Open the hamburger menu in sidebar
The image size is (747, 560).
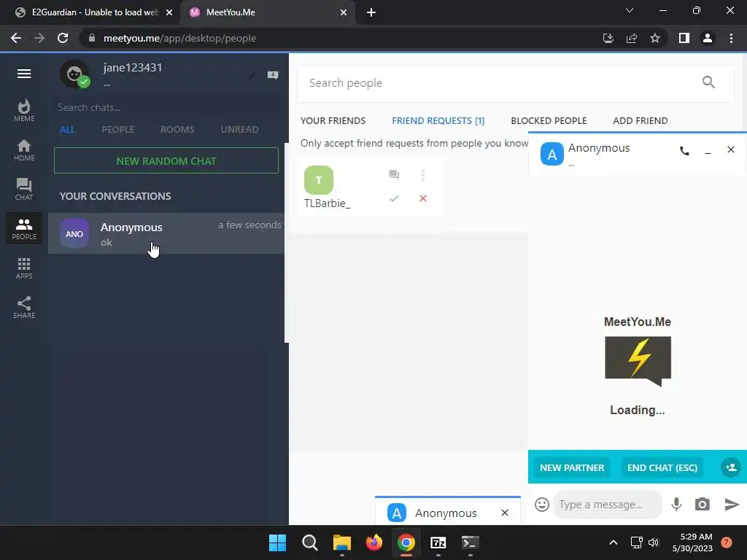24,74
